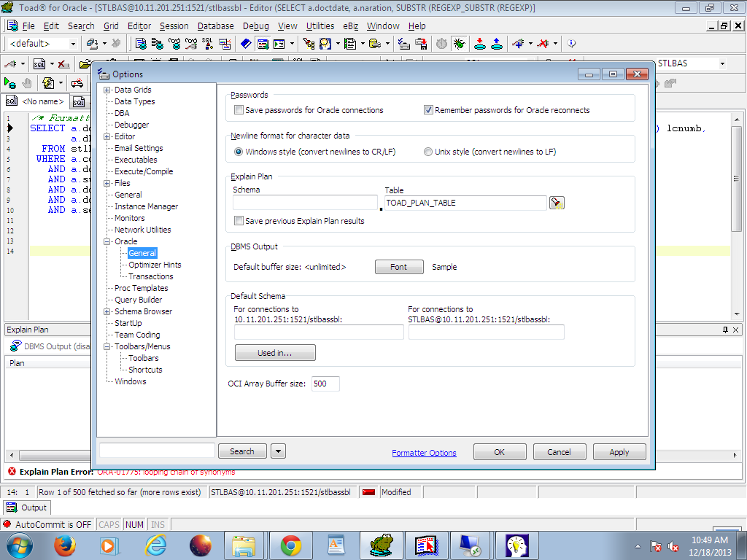Viewport: 747px width, 560px height.
Task: Open Toad frog icon in Windows taskbar
Action: [381, 545]
